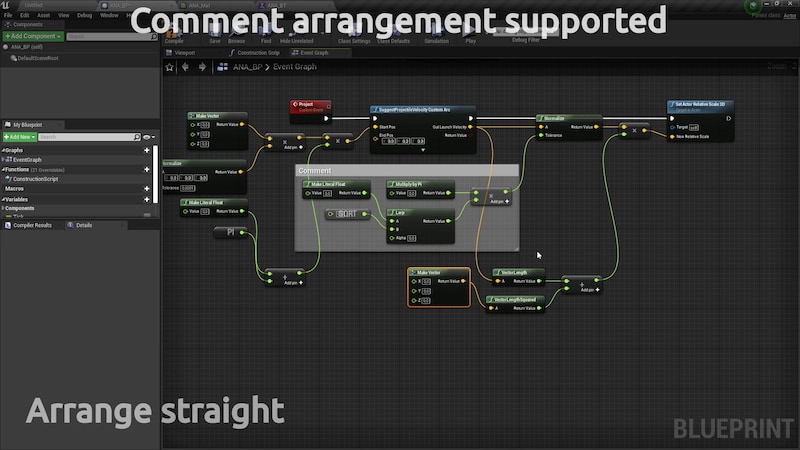
Task: Toggle Hide Unrelated in toolbar
Action: pos(296,36)
